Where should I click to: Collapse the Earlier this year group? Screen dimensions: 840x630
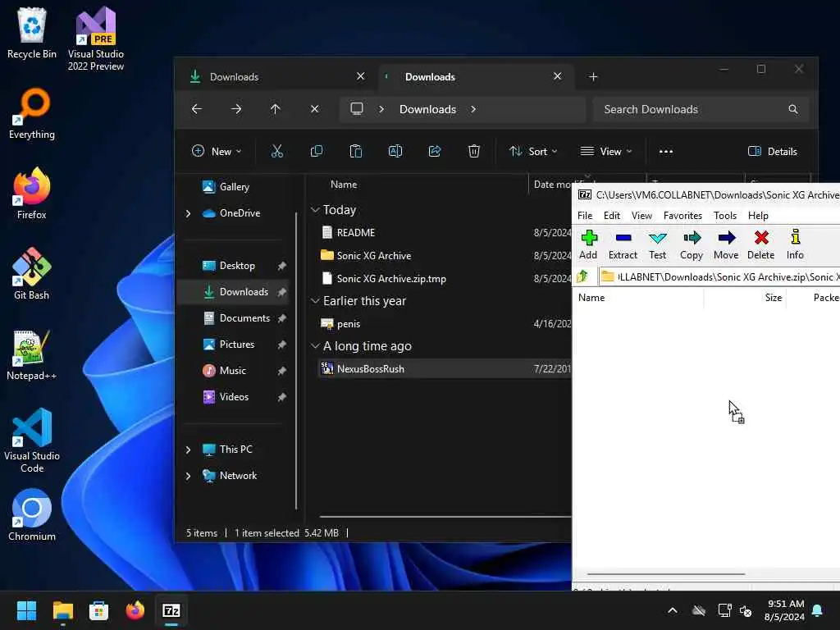[315, 301]
